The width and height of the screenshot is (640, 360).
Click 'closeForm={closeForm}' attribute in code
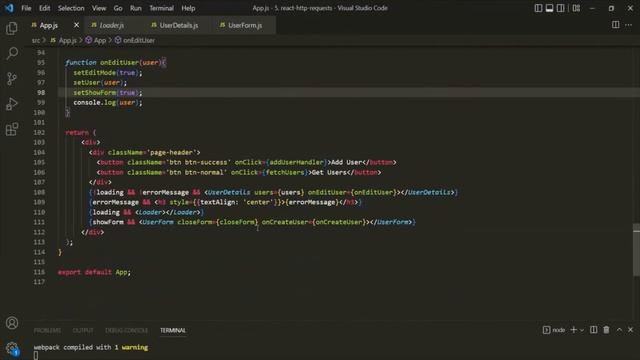pyautogui.click(x=218, y=222)
